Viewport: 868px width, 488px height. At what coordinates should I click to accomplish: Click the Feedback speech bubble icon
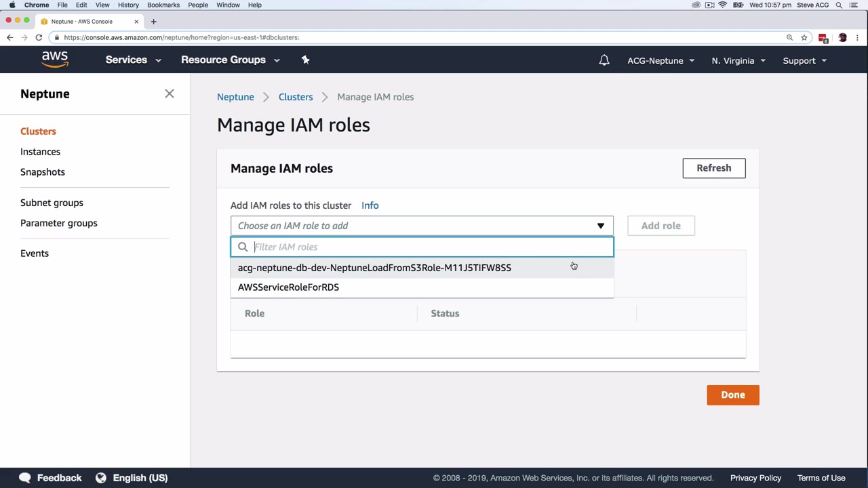25,478
